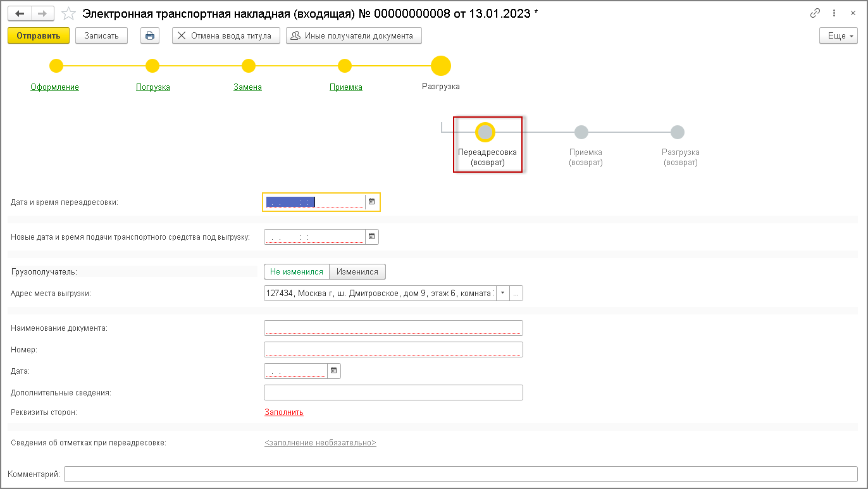Focus the new unloading date-time field
This screenshot has height=489, width=868.
point(314,237)
